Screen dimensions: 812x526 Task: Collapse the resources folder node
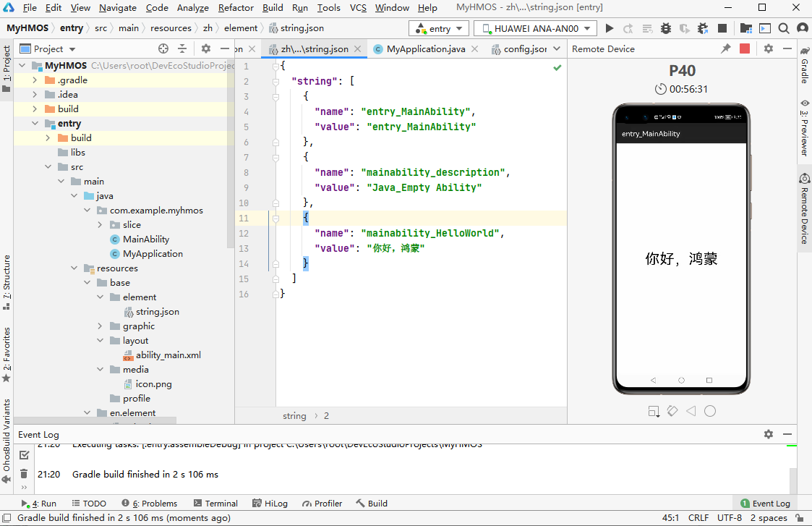coord(74,268)
